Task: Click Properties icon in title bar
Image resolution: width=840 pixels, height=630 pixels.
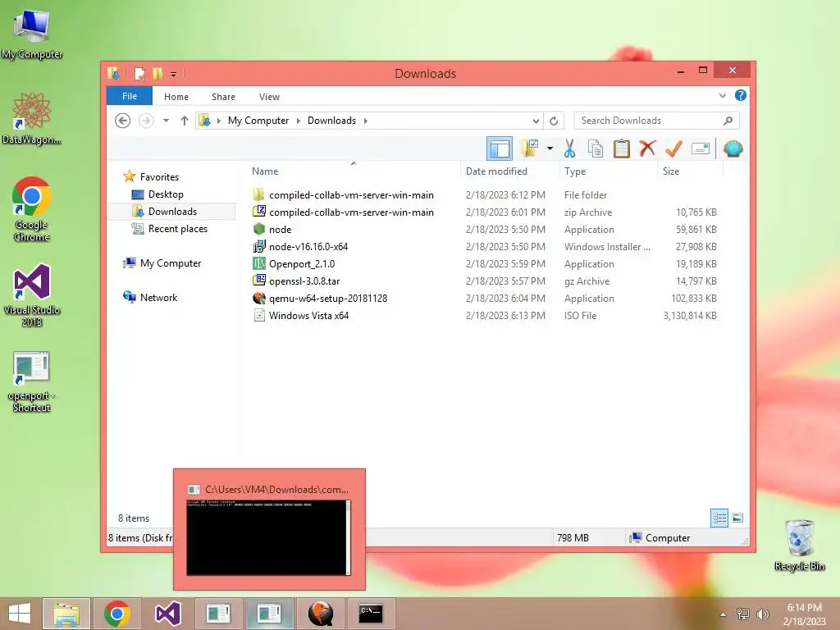Action: tap(139, 73)
